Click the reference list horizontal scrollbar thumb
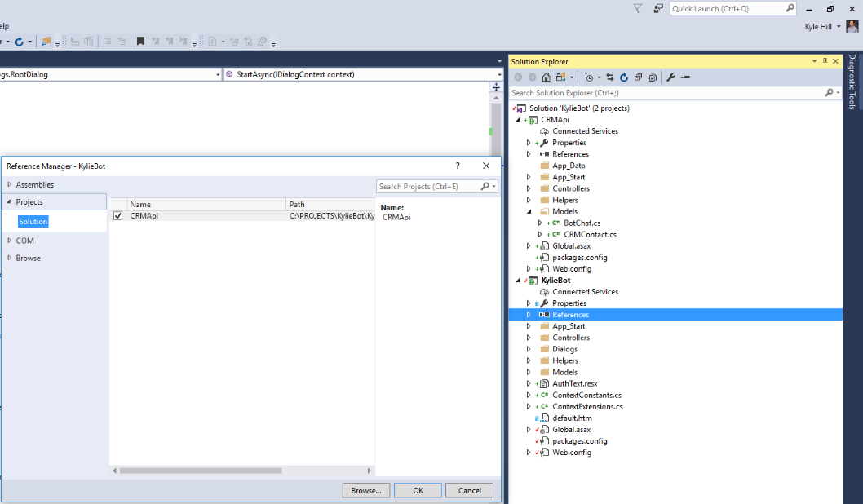 click(x=201, y=471)
